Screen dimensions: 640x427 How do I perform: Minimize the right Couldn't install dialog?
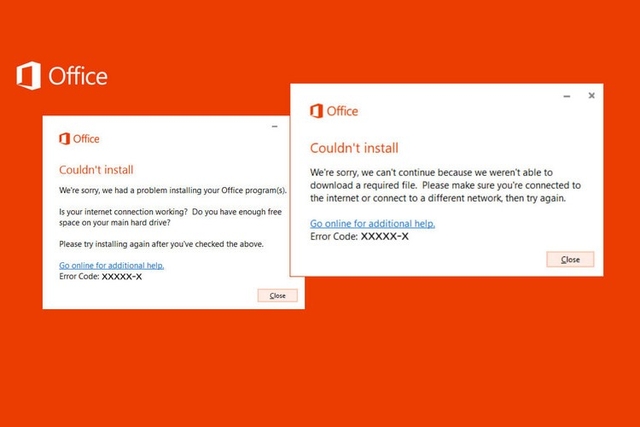point(567,96)
